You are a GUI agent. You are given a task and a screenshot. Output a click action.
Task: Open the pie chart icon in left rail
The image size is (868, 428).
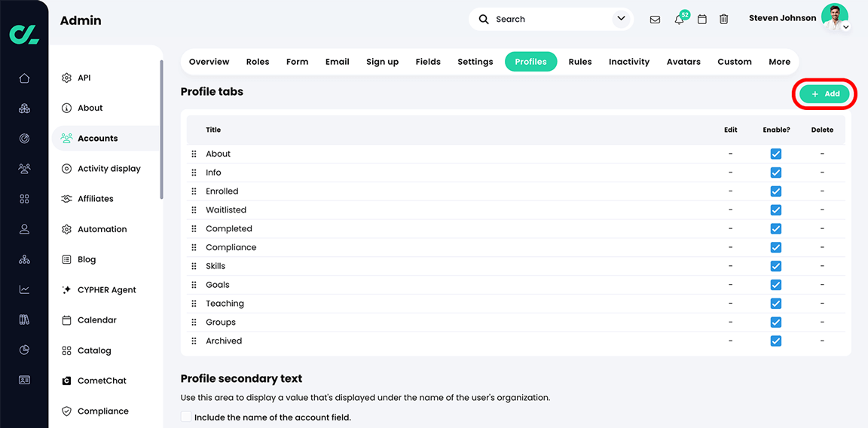[x=24, y=350]
